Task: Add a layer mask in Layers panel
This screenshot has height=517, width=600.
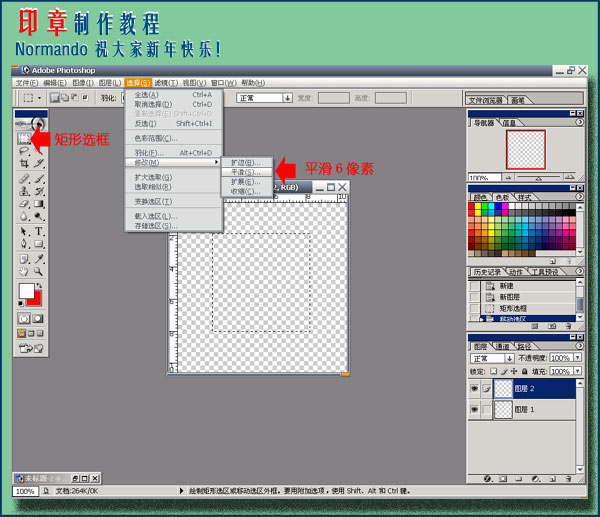Action: click(503, 479)
